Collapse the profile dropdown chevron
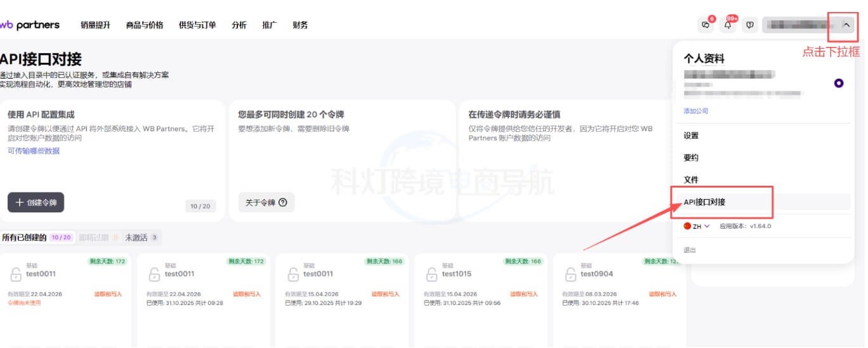Screen dimensions: 868x348 click(x=846, y=25)
